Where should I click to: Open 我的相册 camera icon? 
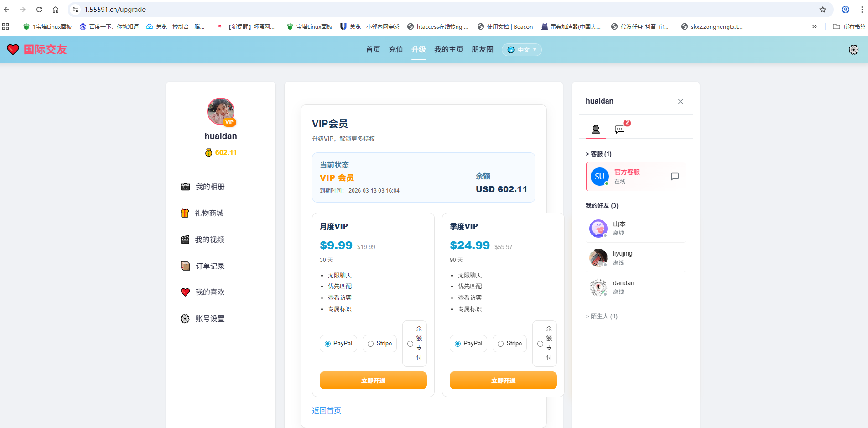coord(185,187)
